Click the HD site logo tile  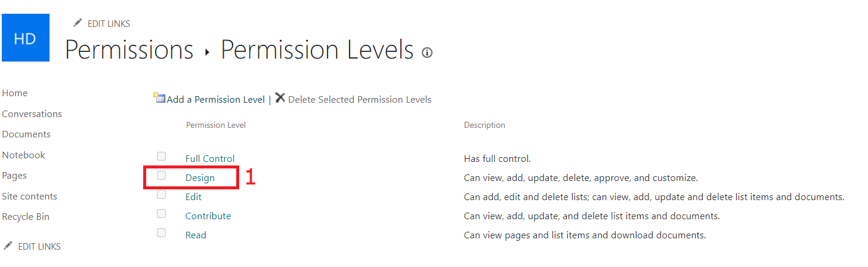[25, 38]
